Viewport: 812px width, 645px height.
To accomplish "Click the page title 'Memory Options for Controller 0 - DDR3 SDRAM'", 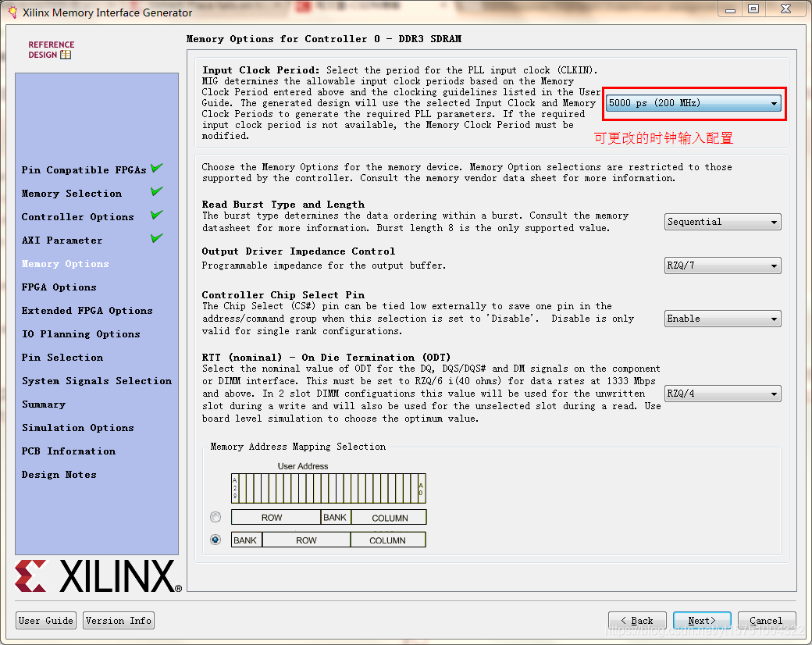I will tap(324, 39).
